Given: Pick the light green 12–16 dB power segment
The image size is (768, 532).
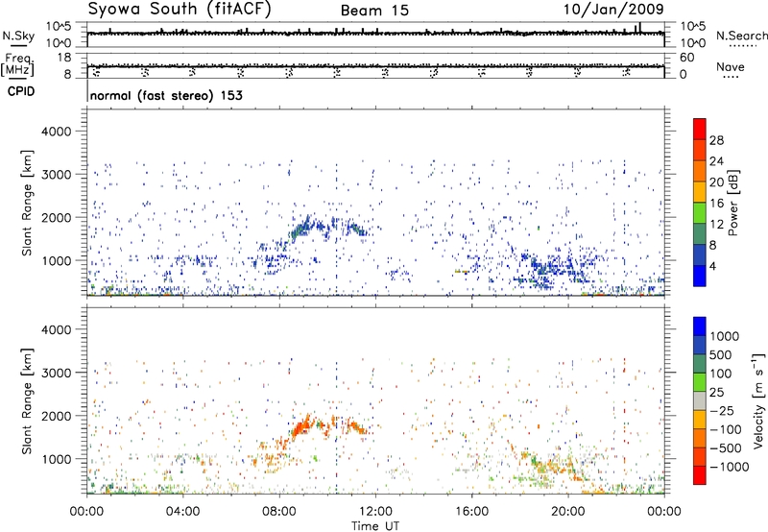Looking at the screenshot, I should (x=700, y=213).
